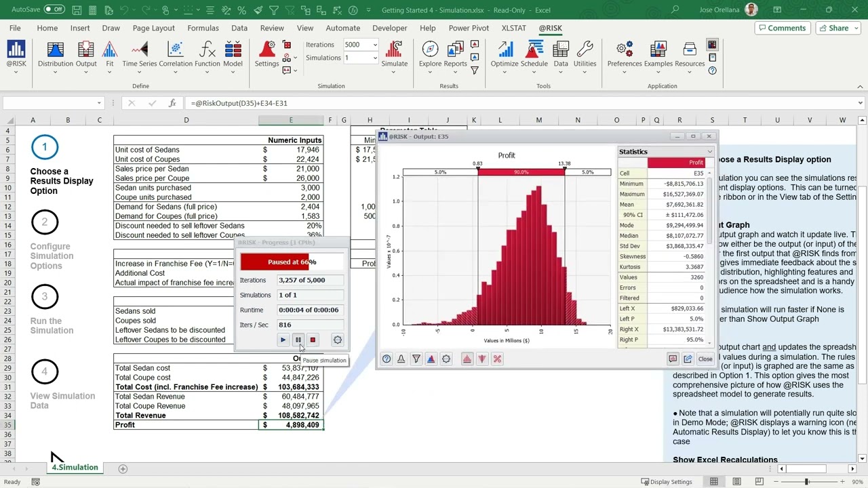Open @RISK Preferences
This screenshot has height=488, width=868.
click(625, 56)
